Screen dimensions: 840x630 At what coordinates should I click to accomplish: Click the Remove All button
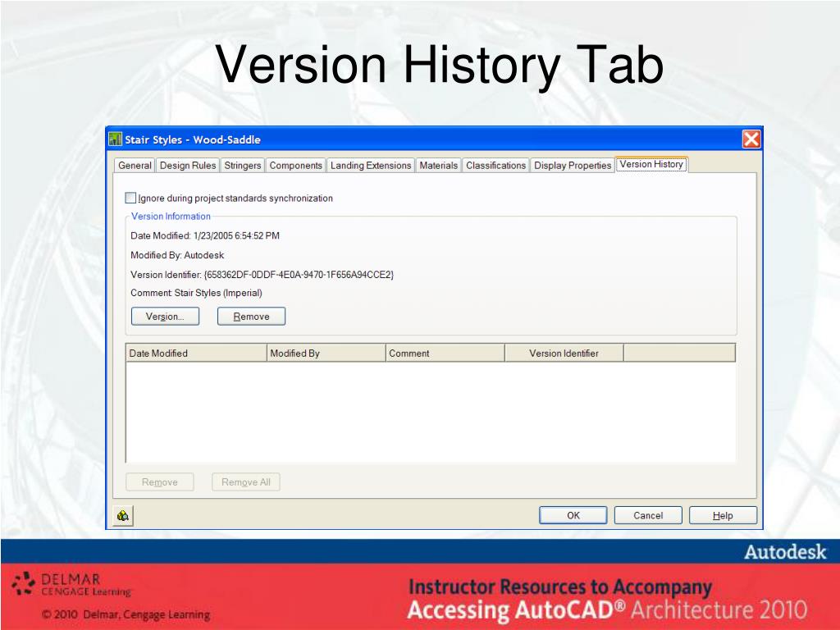point(246,482)
